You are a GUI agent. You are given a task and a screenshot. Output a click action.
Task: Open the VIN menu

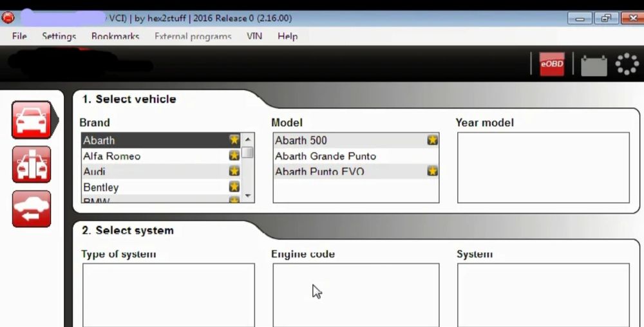tap(254, 36)
